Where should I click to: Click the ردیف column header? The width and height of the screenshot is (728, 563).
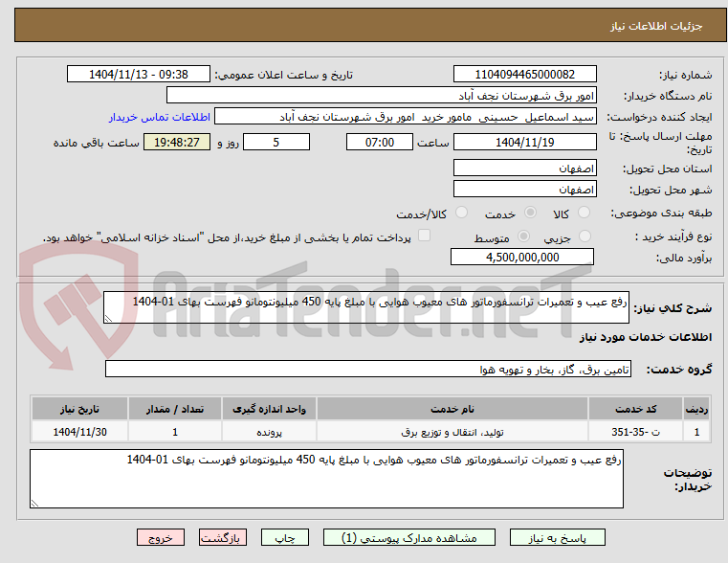pos(696,409)
